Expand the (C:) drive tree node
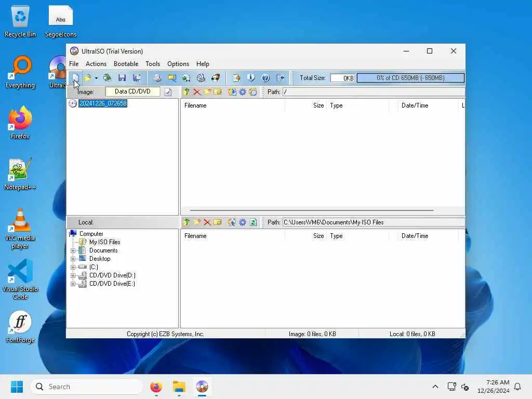The height and width of the screenshot is (399, 532). coord(73,268)
